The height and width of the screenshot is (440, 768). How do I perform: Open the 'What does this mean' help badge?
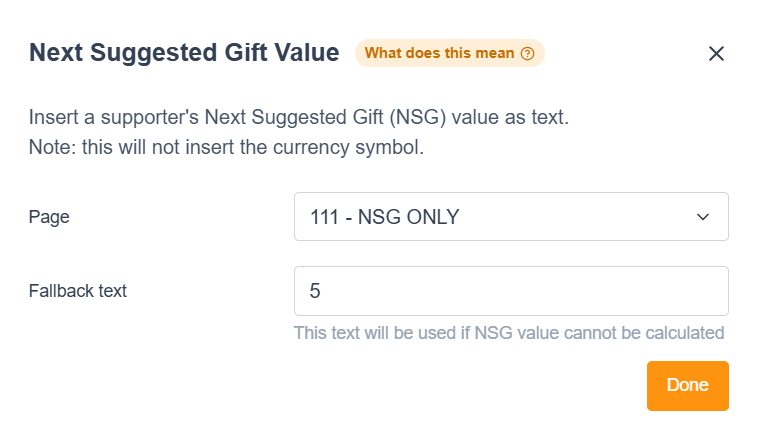click(x=449, y=53)
